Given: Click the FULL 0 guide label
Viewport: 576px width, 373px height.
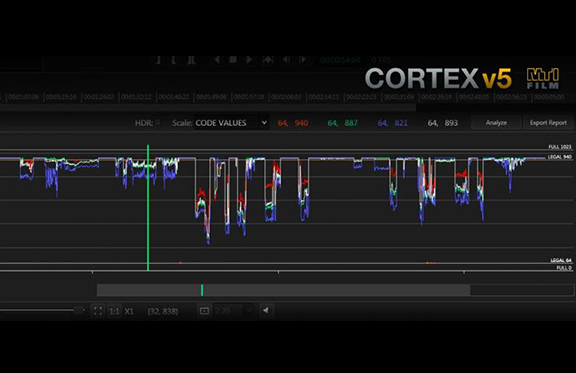Looking at the screenshot, I should (x=564, y=268).
